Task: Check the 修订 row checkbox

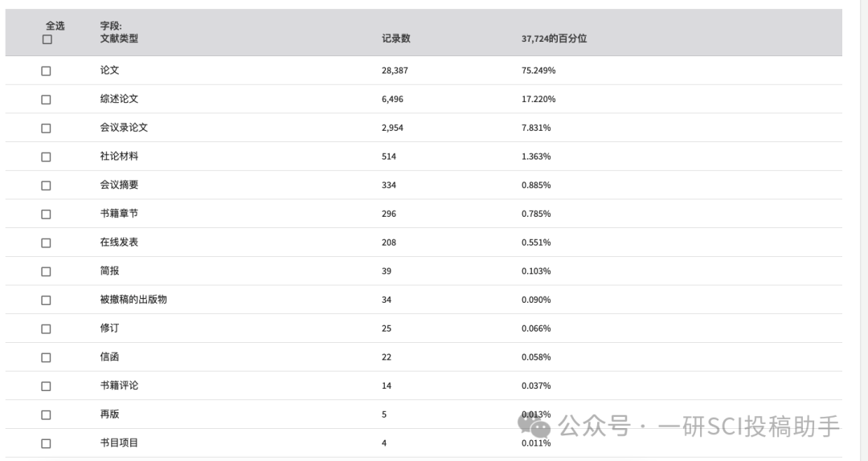Action: [46, 328]
